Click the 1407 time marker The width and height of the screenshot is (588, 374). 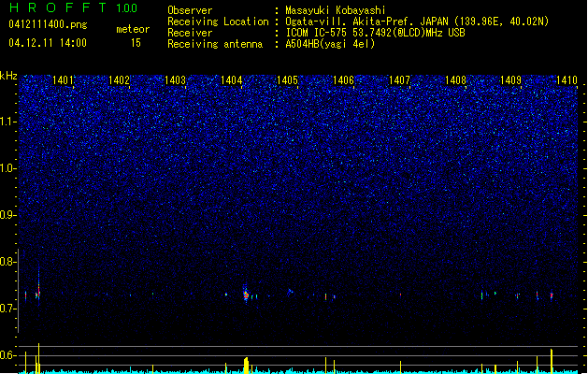click(399, 80)
